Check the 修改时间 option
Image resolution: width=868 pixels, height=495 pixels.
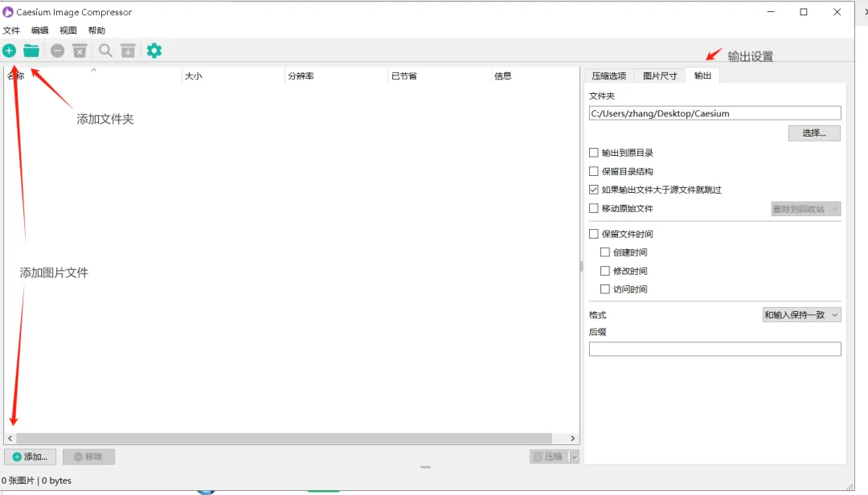click(x=605, y=271)
